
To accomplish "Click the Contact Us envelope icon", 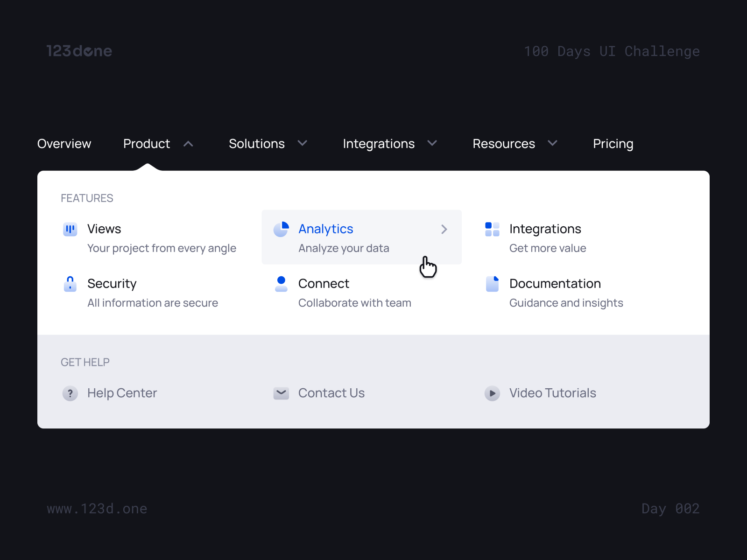I will [281, 393].
